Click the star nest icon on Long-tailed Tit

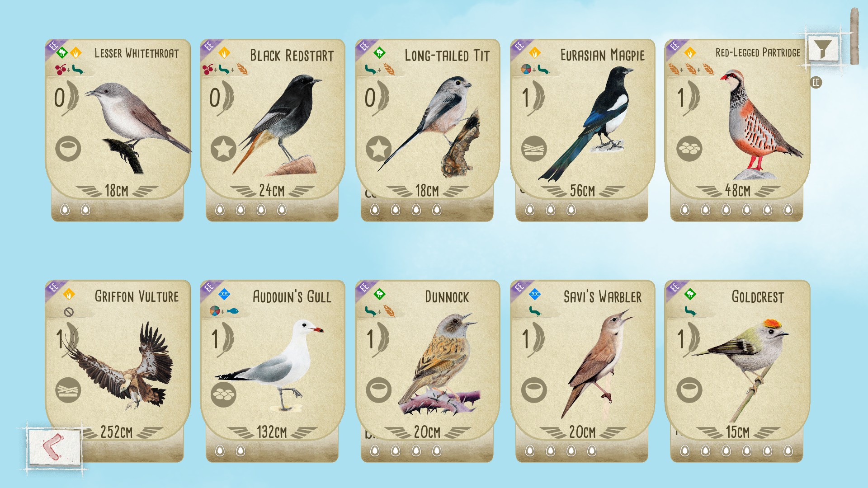tap(378, 149)
